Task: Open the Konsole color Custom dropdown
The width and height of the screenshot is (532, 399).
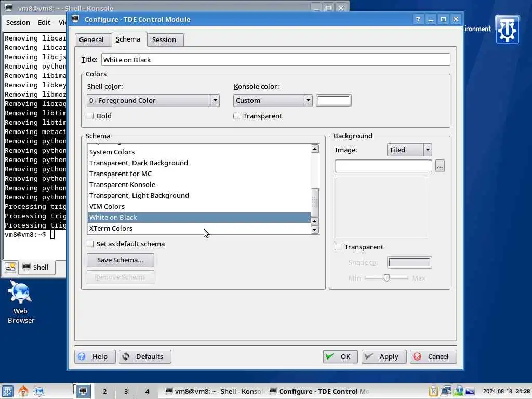Action: coord(272,100)
